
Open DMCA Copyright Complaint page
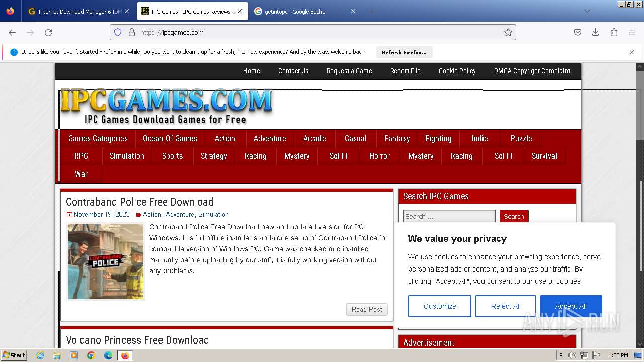[532, 71]
